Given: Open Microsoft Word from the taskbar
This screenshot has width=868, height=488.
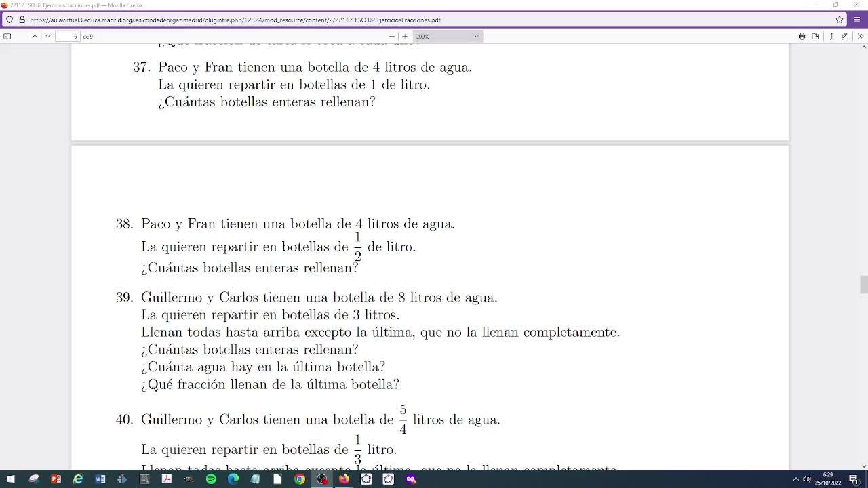Looking at the screenshot, I should 100,479.
